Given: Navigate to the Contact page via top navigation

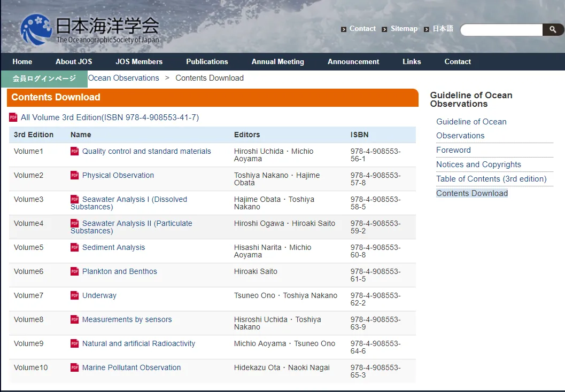Looking at the screenshot, I should pyautogui.click(x=457, y=61).
